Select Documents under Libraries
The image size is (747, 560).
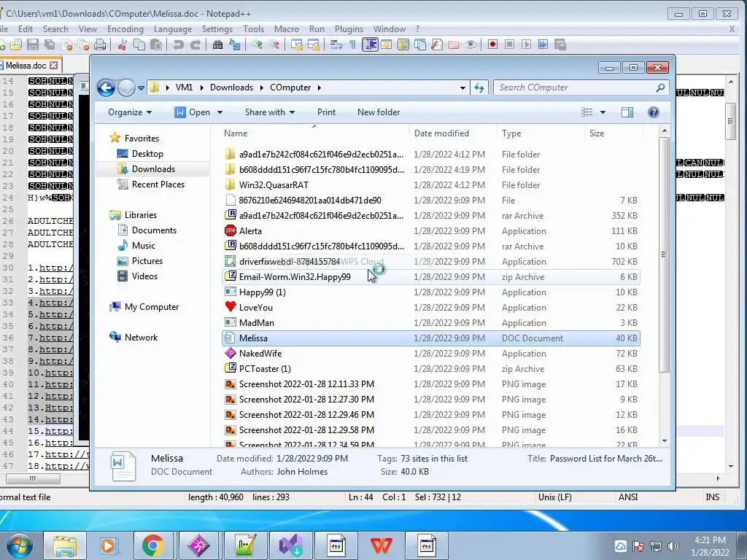pyautogui.click(x=154, y=230)
